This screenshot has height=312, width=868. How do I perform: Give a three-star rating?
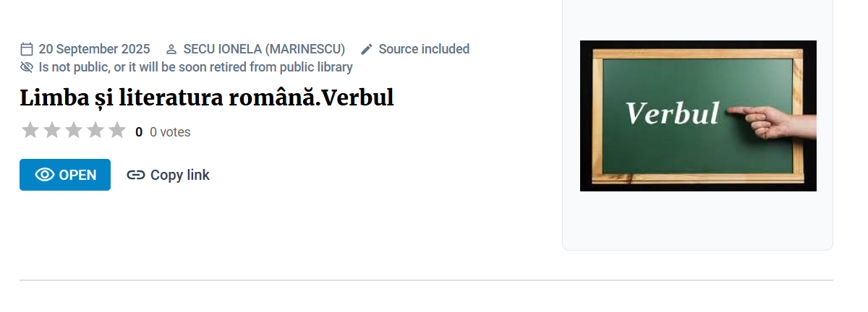73,131
